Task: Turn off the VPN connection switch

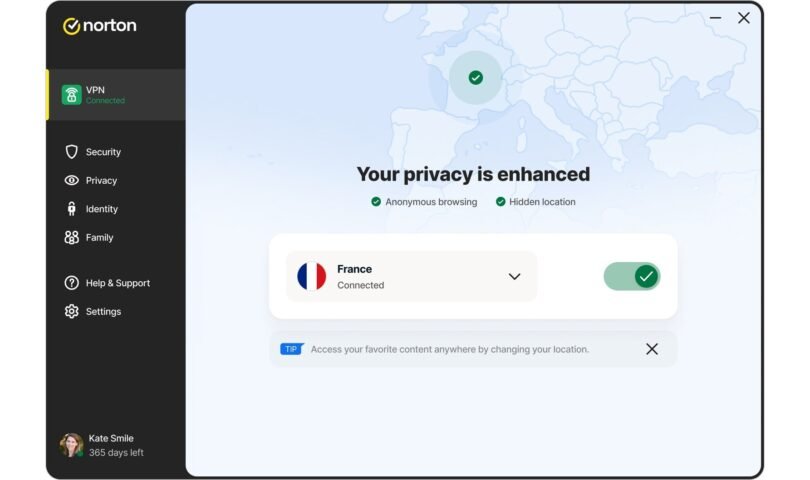Action: click(x=632, y=276)
